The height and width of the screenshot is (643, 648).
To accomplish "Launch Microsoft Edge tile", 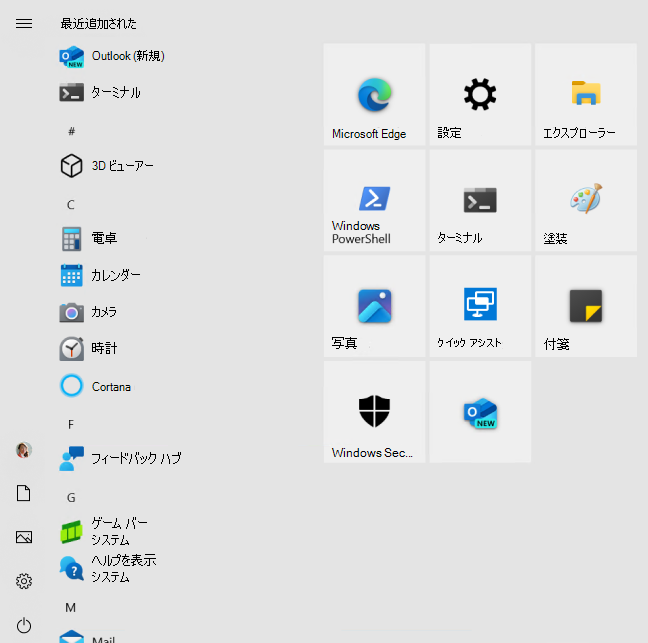I will click(x=374, y=95).
